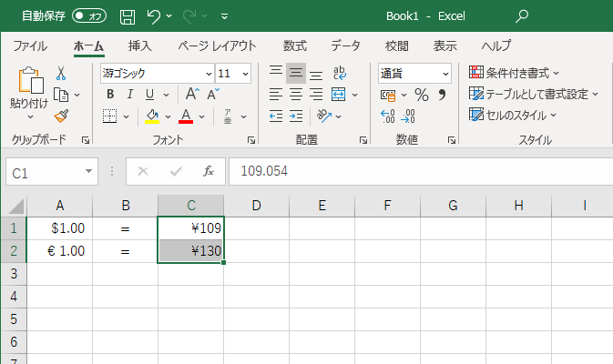Open the Search magnifier in title bar
The image size is (613, 364).
tap(522, 16)
